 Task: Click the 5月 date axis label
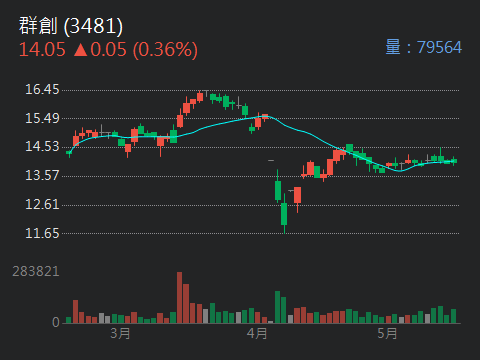387,333
